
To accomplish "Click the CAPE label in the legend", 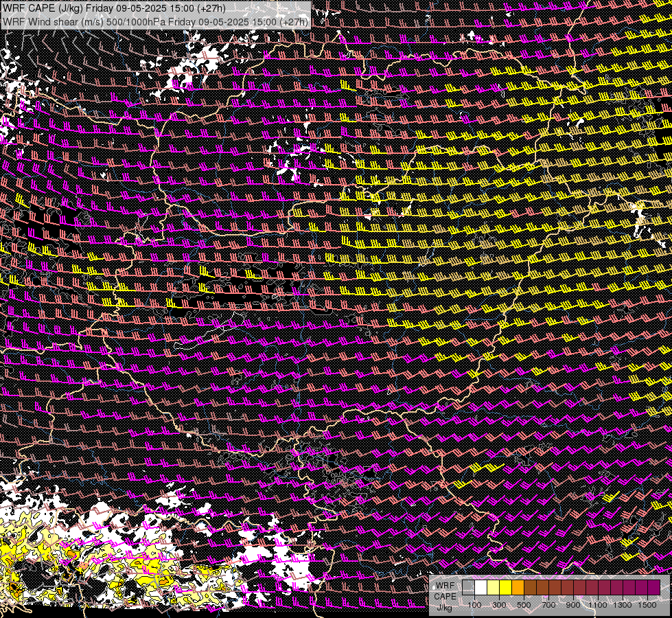I will tap(445, 597).
